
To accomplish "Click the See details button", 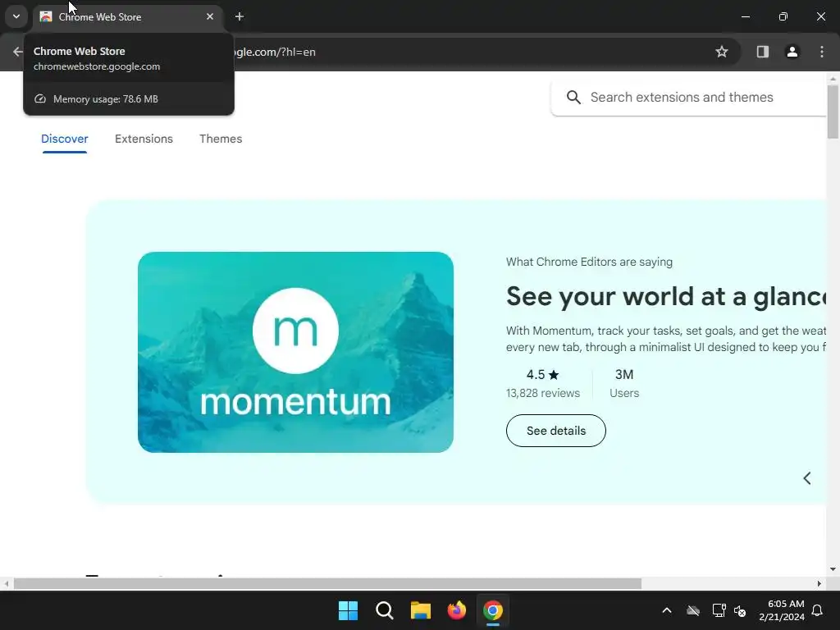I will 555,431.
